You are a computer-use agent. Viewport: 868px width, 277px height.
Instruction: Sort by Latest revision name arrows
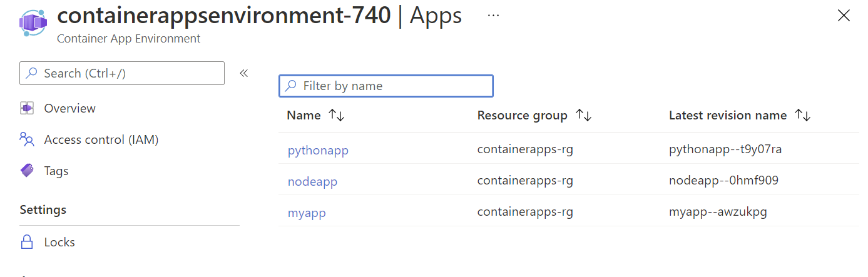tap(803, 115)
